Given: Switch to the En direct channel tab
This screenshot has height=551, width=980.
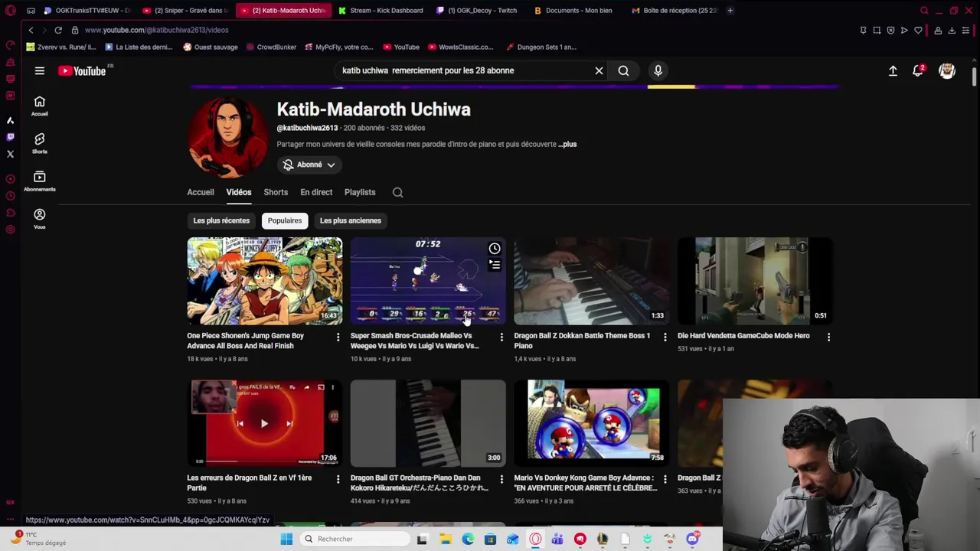Looking at the screenshot, I should coord(316,192).
